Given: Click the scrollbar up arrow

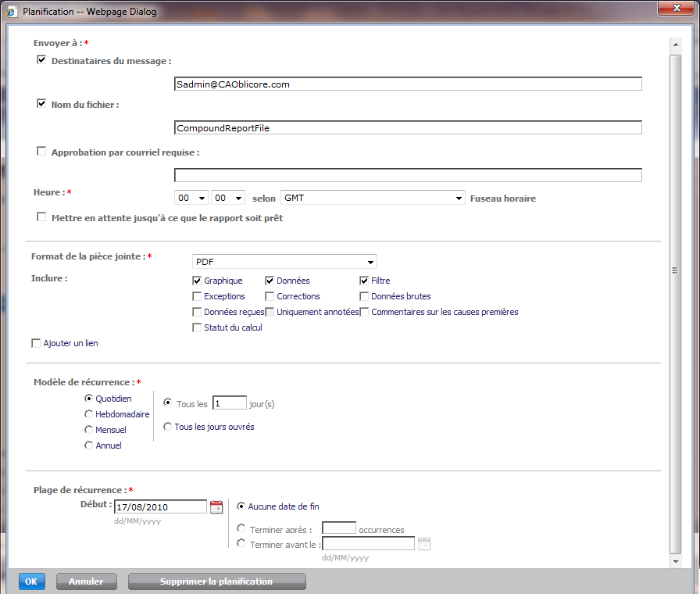Looking at the screenshot, I should click(x=676, y=45).
